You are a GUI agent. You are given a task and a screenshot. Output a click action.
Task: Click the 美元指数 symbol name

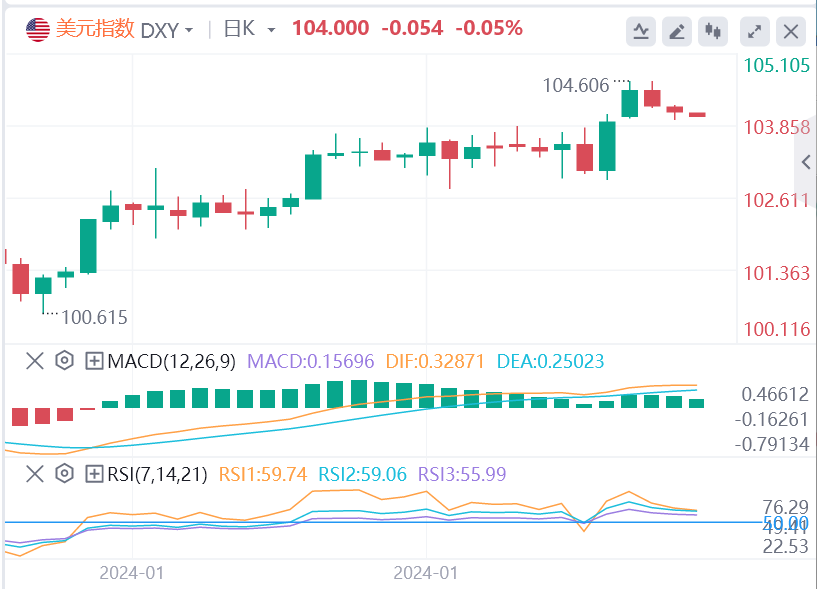(x=94, y=29)
